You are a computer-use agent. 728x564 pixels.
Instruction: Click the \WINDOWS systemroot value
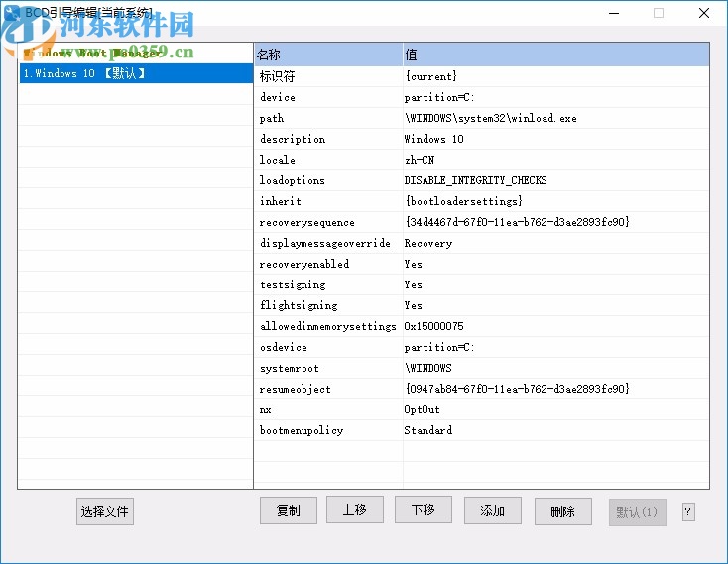pos(428,368)
